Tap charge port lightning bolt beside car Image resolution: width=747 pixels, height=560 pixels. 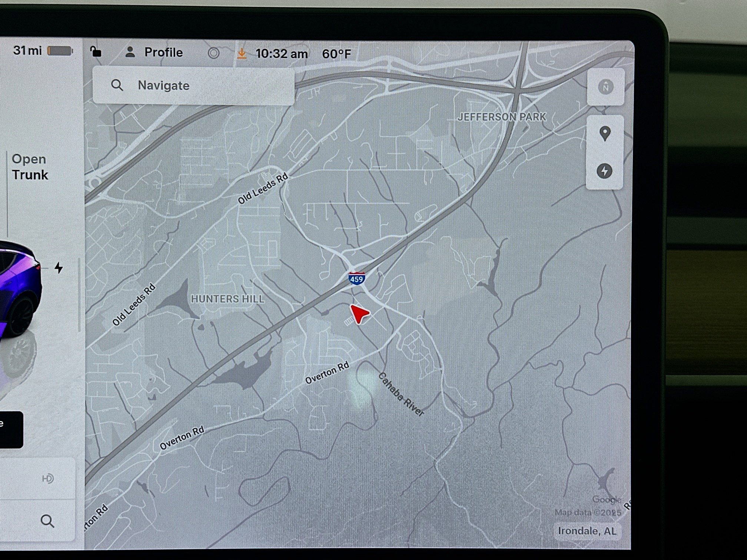click(59, 267)
